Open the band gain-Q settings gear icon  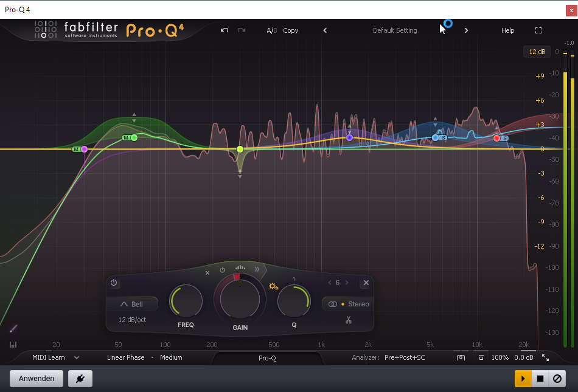(274, 286)
